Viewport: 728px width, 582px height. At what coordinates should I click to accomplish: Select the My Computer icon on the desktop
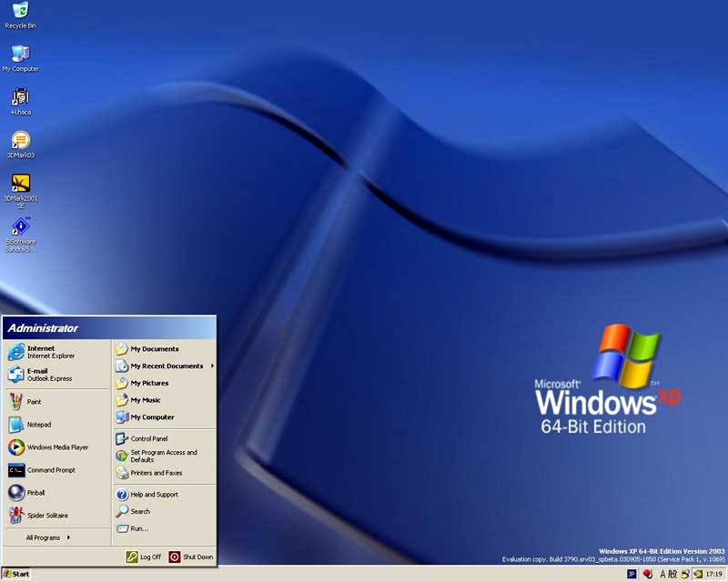pos(20,58)
